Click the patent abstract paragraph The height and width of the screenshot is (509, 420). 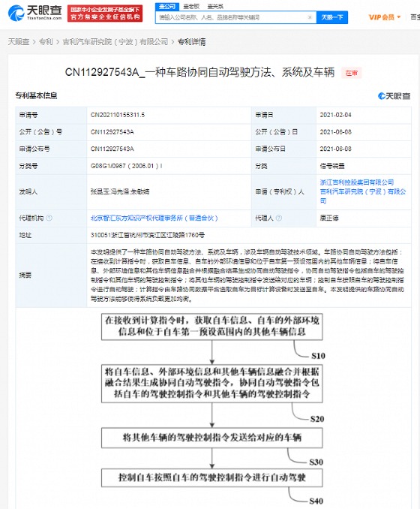[247, 276]
